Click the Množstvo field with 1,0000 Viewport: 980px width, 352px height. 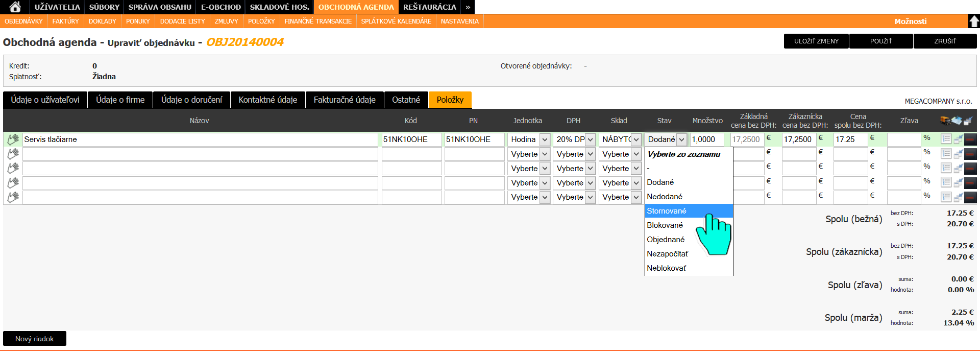pos(706,139)
